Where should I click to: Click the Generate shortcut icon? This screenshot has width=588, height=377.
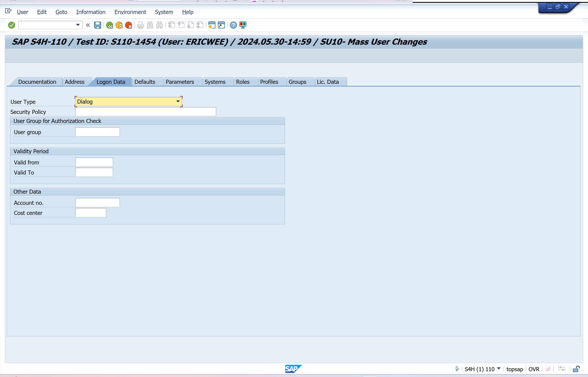[221, 25]
